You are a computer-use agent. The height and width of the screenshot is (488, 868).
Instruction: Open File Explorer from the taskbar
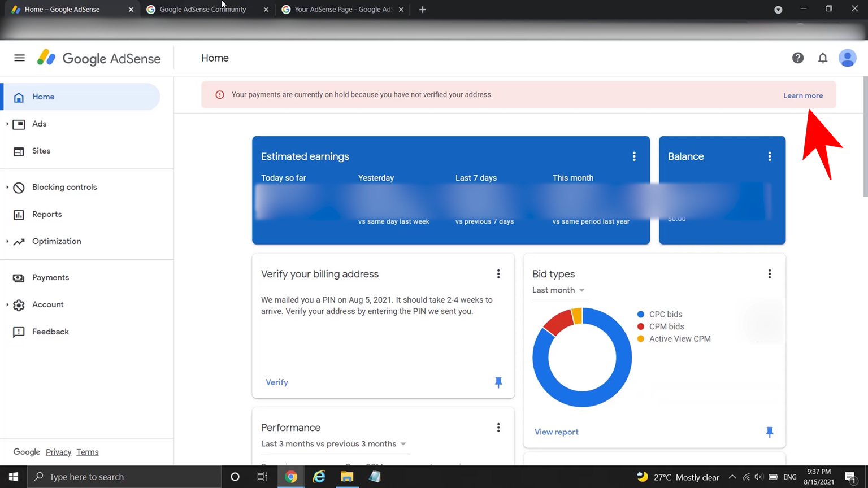(x=347, y=477)
